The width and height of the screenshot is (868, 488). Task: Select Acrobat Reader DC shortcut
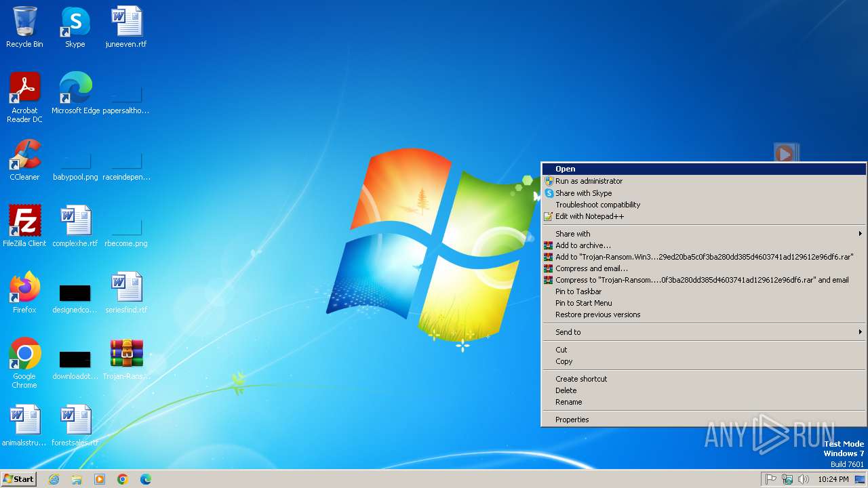coord(24,98)
